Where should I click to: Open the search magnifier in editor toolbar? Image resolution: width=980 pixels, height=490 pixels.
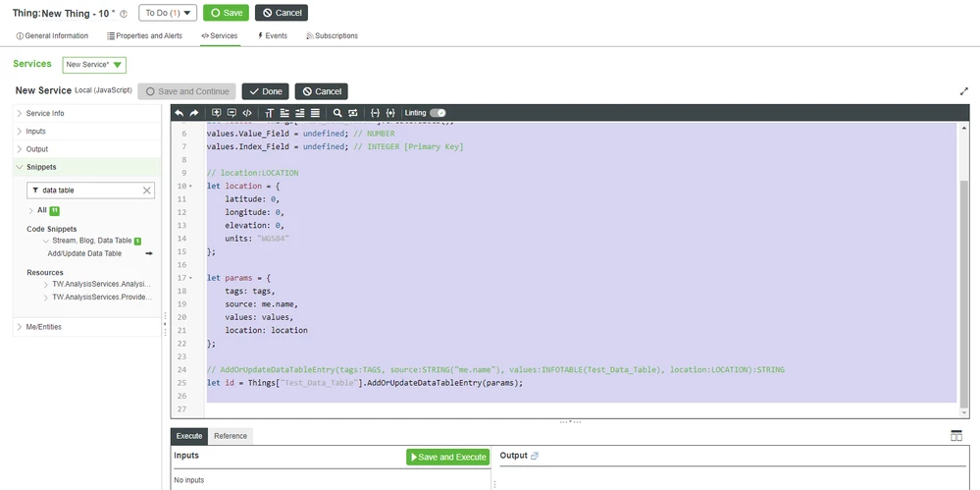pos(337,113)
